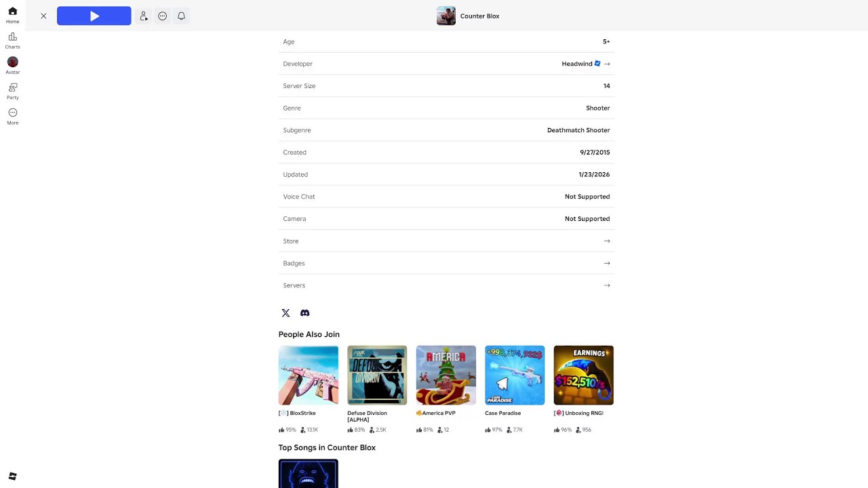Click the Server Size value 14
Viewport: 868px width, 488px height.
click(607, 86)
